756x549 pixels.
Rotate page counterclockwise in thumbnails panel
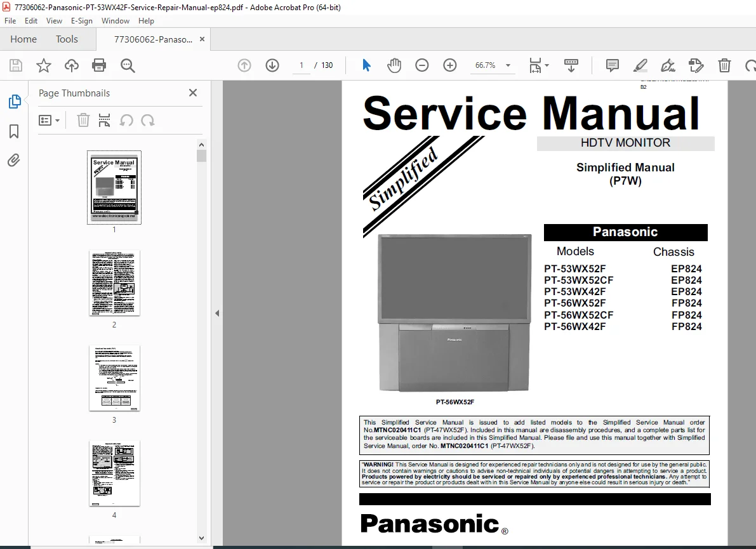tap(126, 120)
